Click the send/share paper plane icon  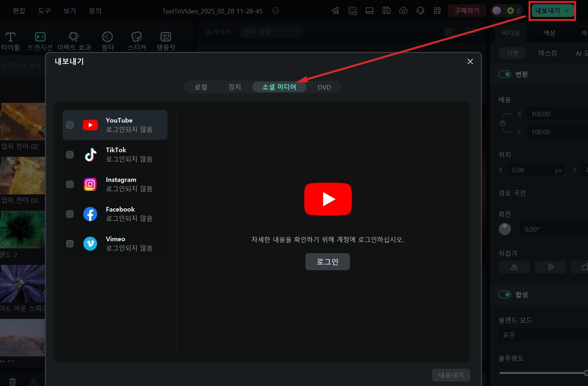pos(335,11)
